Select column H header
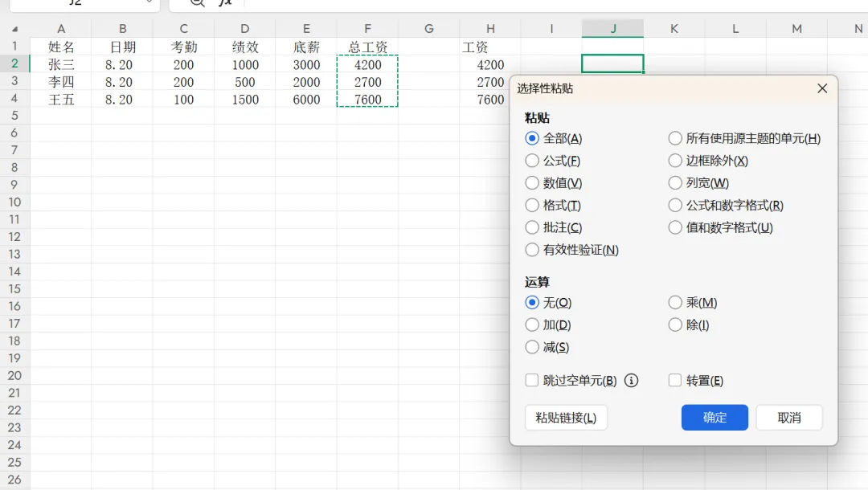The image size is (868, 490). click(490, 29)
